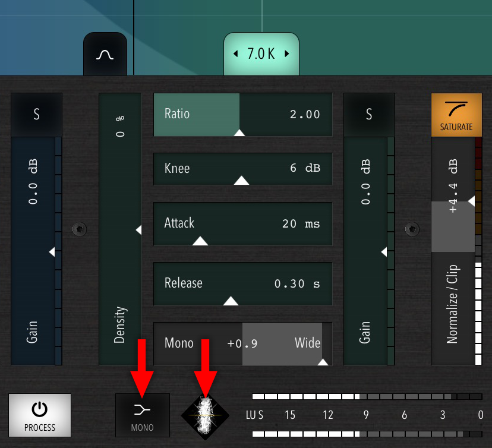Click the Knee slider bar

[242, 169]
